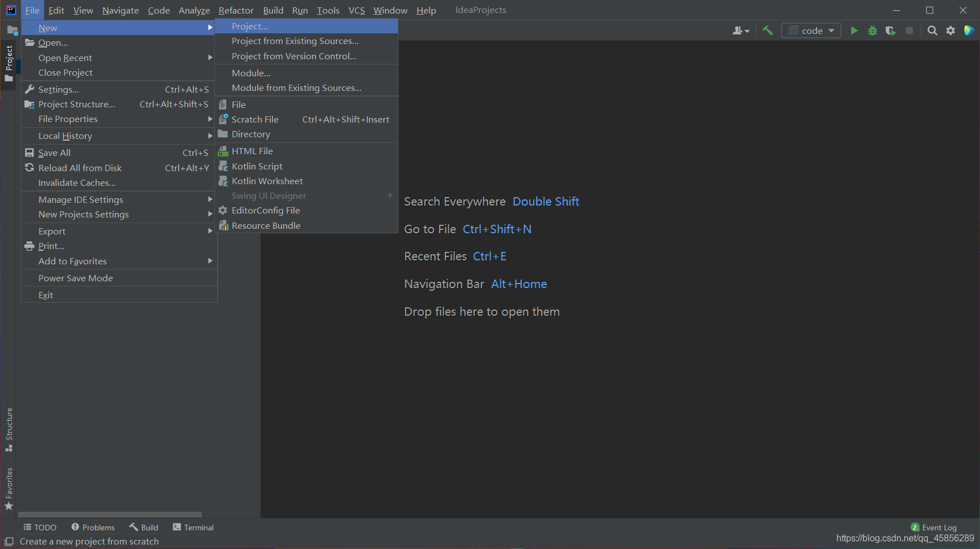Select Invalidate Caches... menu entry

tap(118, 182)
